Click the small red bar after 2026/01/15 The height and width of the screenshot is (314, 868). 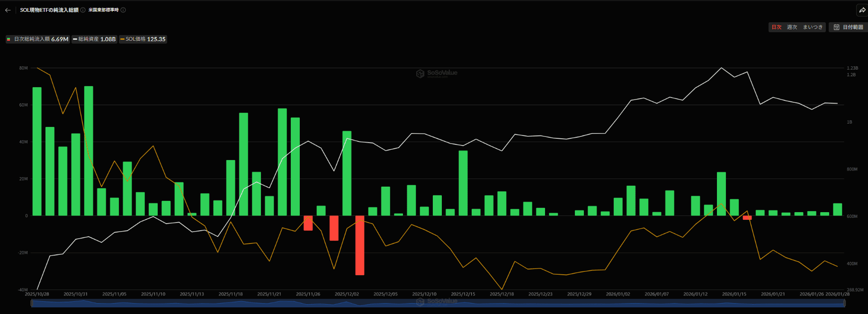pos(747,218)
